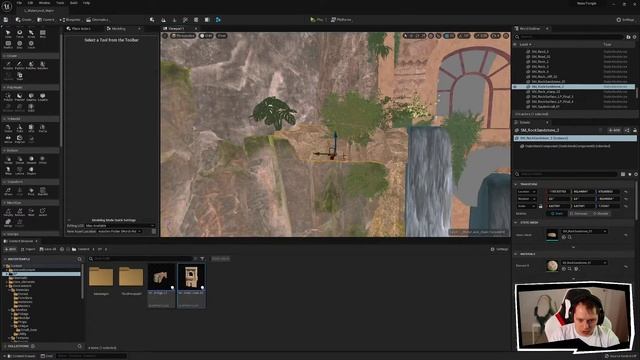This screenshot has width=640, height=360.
Task: Open the Window menu
Action: tap(44, 3)
